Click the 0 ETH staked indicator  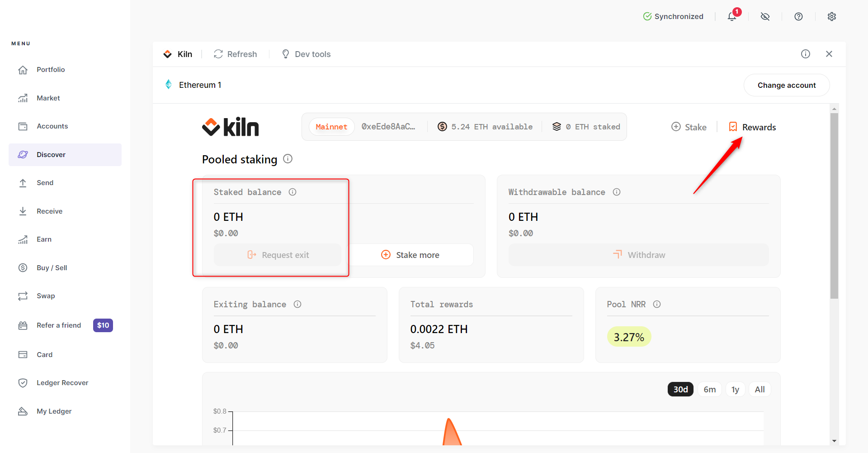coord(586,127)
